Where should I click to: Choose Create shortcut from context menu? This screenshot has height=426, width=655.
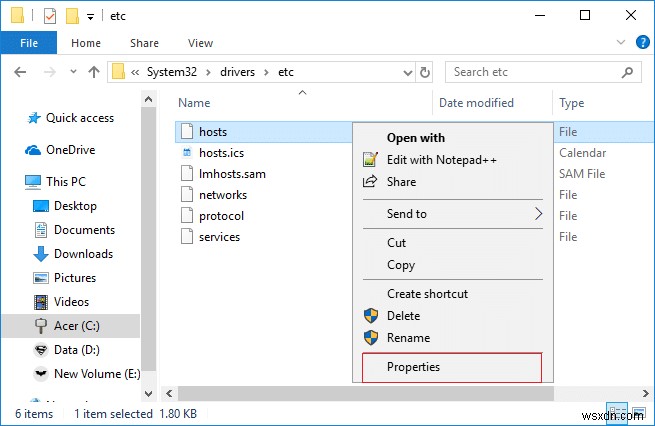point(427,294)
